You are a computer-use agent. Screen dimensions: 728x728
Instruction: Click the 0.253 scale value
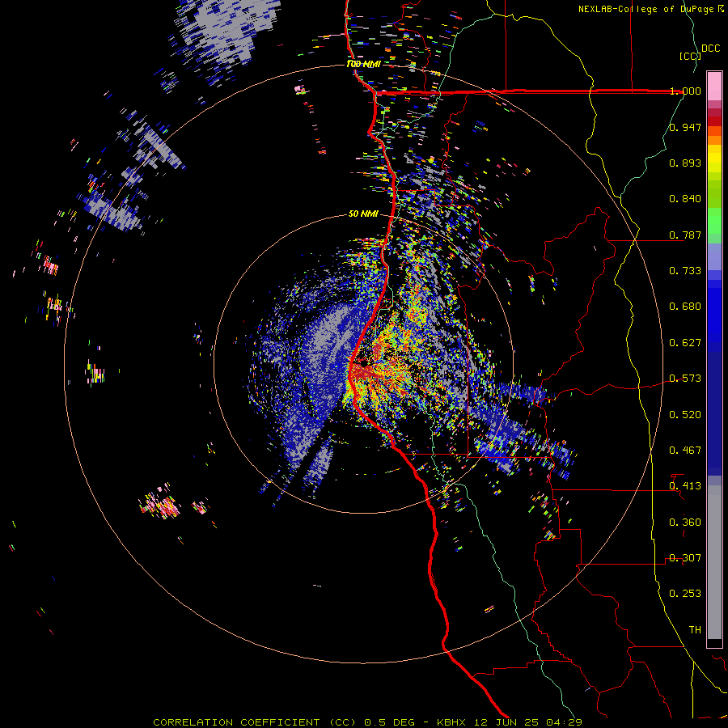pyautogui.click(x=685, y=594)
